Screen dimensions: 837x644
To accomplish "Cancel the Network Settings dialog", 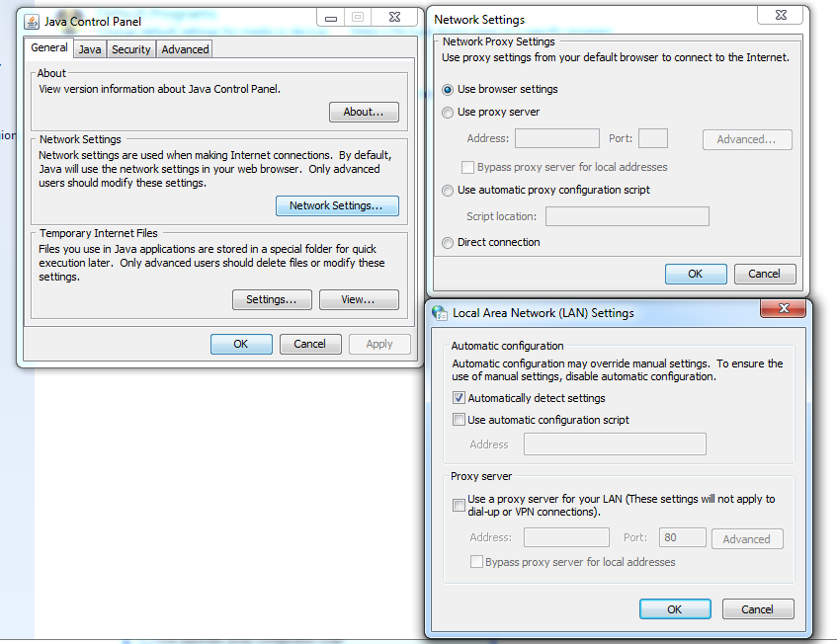I will point(764,274).
